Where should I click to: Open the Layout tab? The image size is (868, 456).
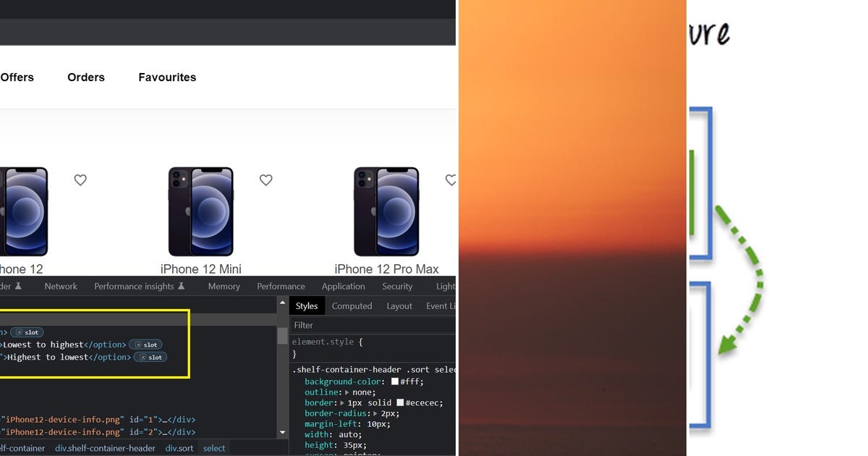pyautogui.click(x=399, y=305)
